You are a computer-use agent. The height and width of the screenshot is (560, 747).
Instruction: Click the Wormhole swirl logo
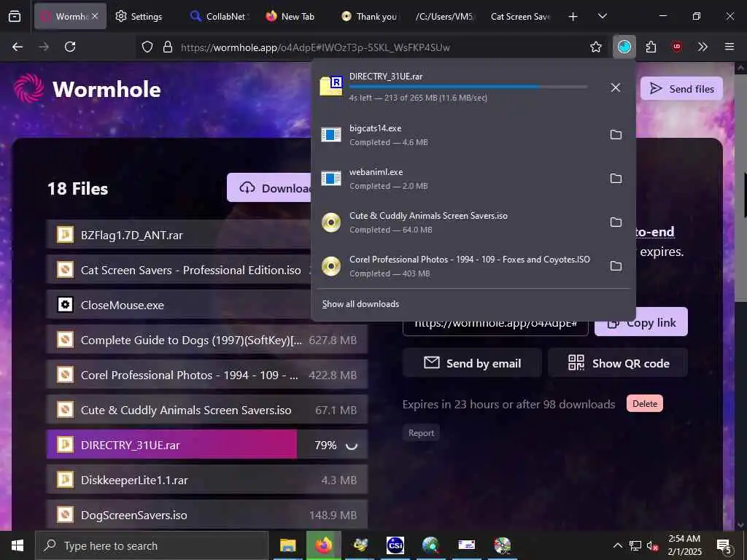(28, 88)
